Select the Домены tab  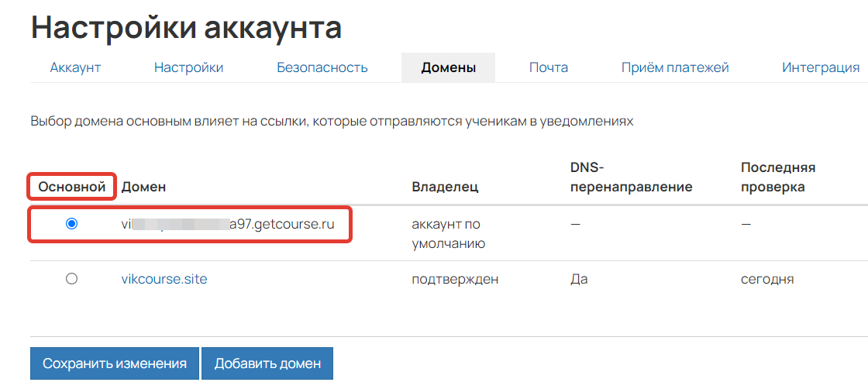[x=449, y=68]
